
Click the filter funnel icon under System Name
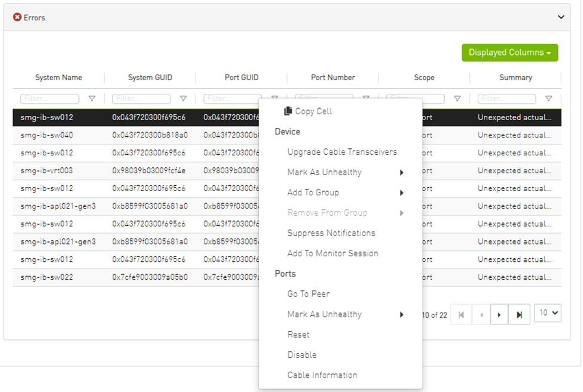[x=92, y=99]
